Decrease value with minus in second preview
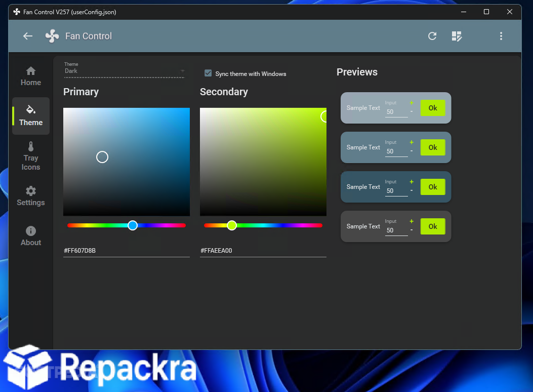This screenshot has width=533, height=392. [x=412, y=151]
